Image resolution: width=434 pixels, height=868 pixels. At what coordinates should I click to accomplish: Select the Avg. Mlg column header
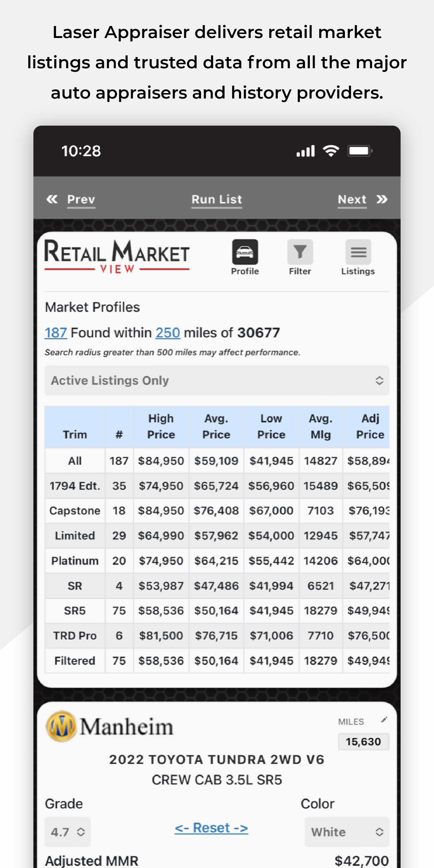321,427
